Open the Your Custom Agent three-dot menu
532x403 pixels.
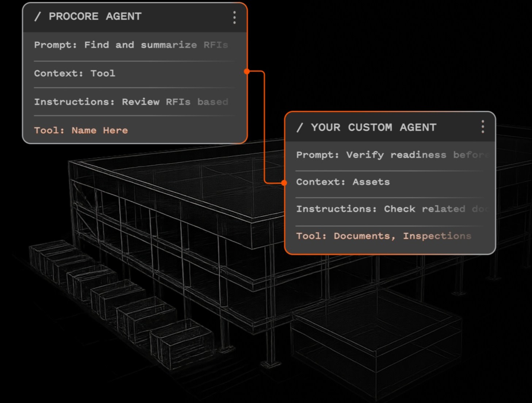pos(483,127)
